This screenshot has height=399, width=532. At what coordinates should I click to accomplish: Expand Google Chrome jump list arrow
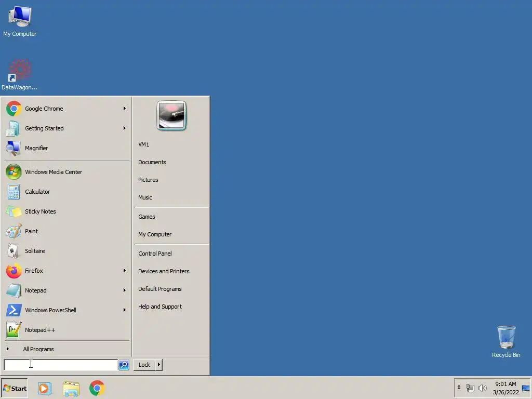click(125, 109)
